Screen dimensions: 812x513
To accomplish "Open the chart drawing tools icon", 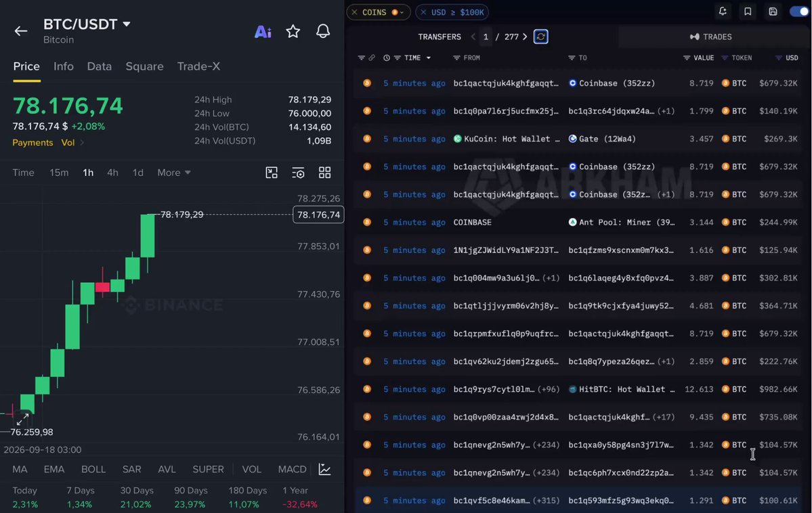I will coord(272,173).
